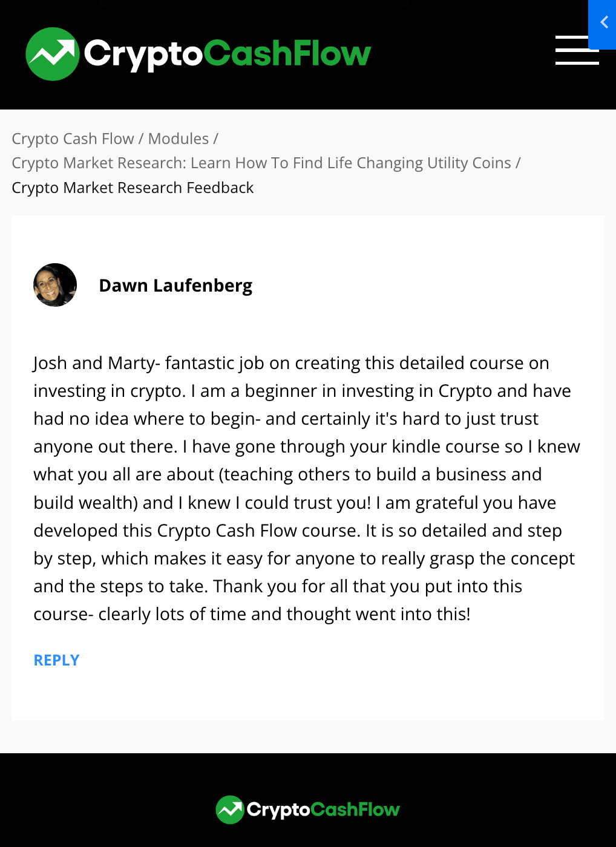Click the green arrow logo icon in footer
The width and height of the screenshot is (616, 847).
(230, 809)
